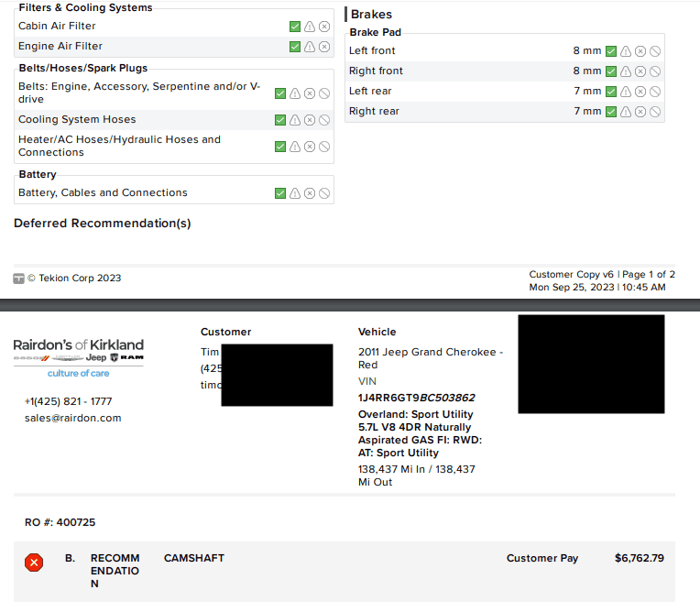Click the sales@rairdon.com email address
Screen dimensions: 700x612
[x=72, y=418]
